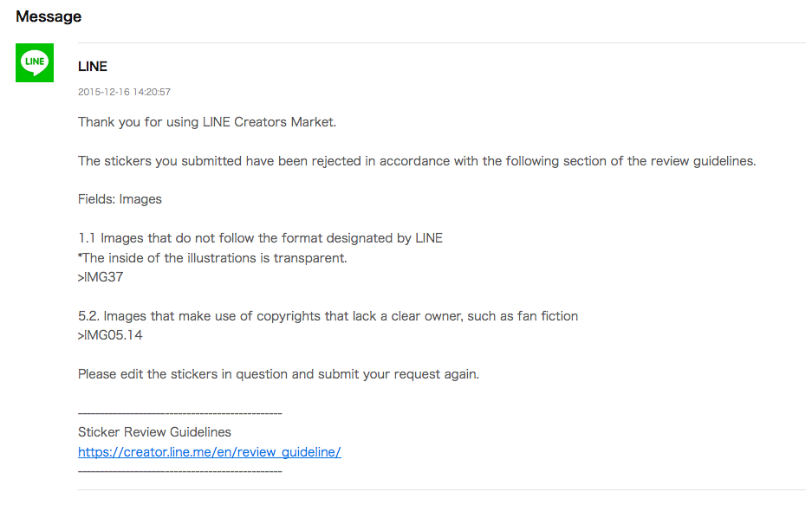Click the dashed separator below the URL
812x505 pixels.
[179, 471]
